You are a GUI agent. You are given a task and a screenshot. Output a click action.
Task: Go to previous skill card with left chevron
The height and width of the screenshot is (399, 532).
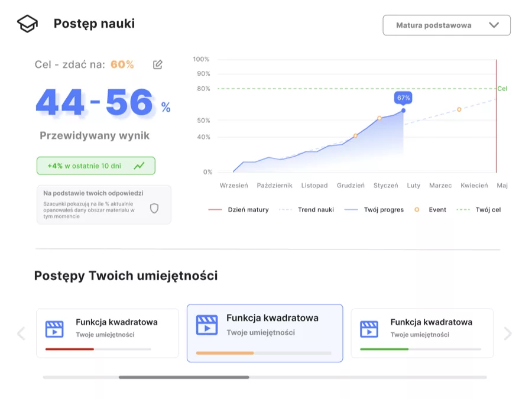tap(21, 333)
